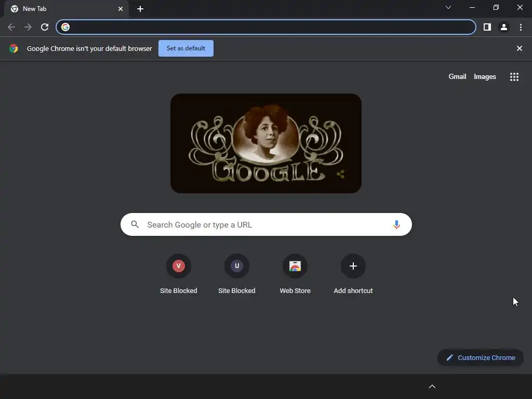The width and height of the screenshot is (532, 399).
Task: Open the Images link
Action: click(485, 77)
